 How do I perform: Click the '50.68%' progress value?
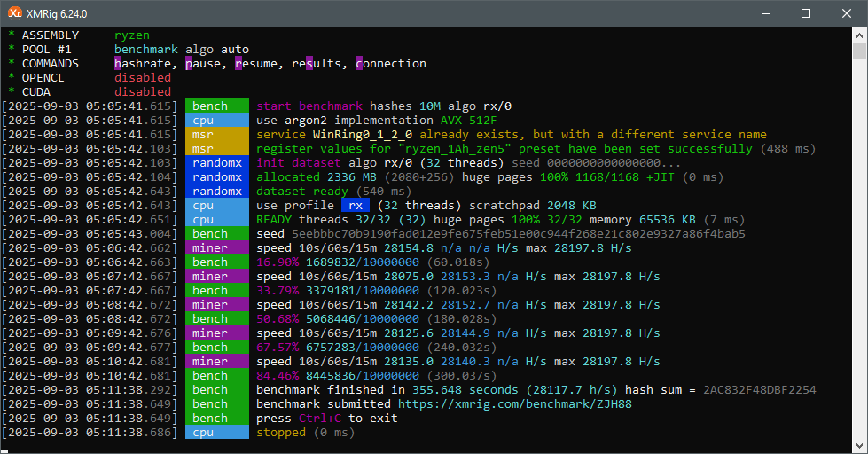pos(278,319)
